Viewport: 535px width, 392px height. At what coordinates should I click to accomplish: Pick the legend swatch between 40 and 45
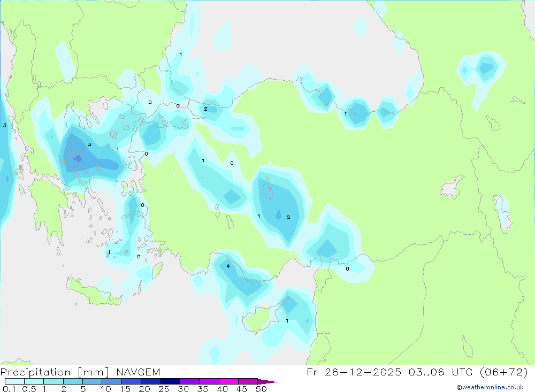pyautogui.click(x=228, y=381)
